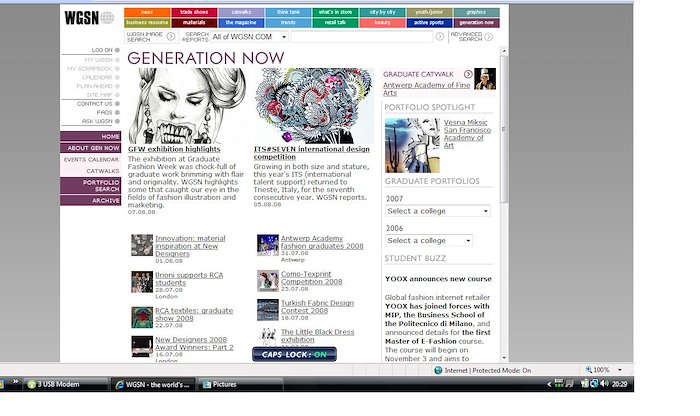Expand taskbar quick launch chevron

click(x=16, y=382)
